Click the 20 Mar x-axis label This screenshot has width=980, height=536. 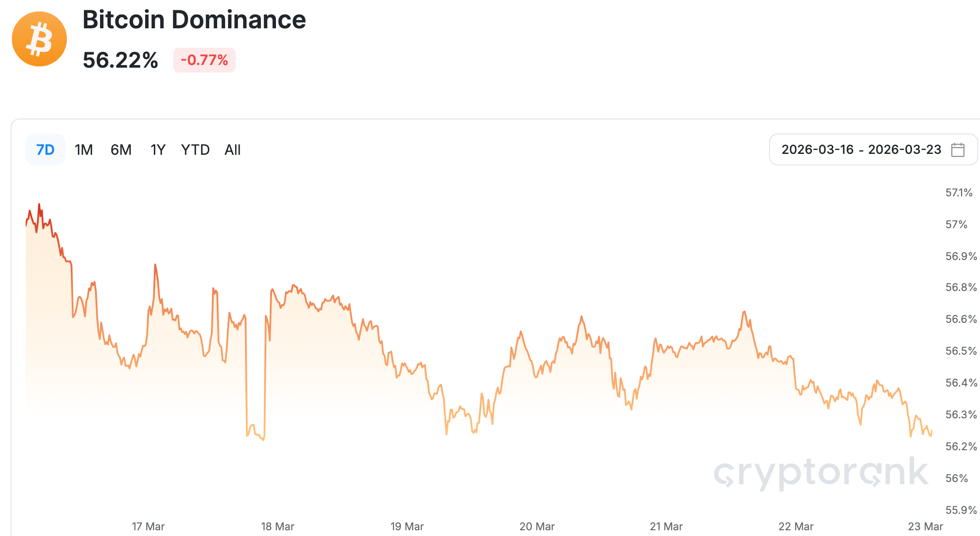[x=537, y=526]
